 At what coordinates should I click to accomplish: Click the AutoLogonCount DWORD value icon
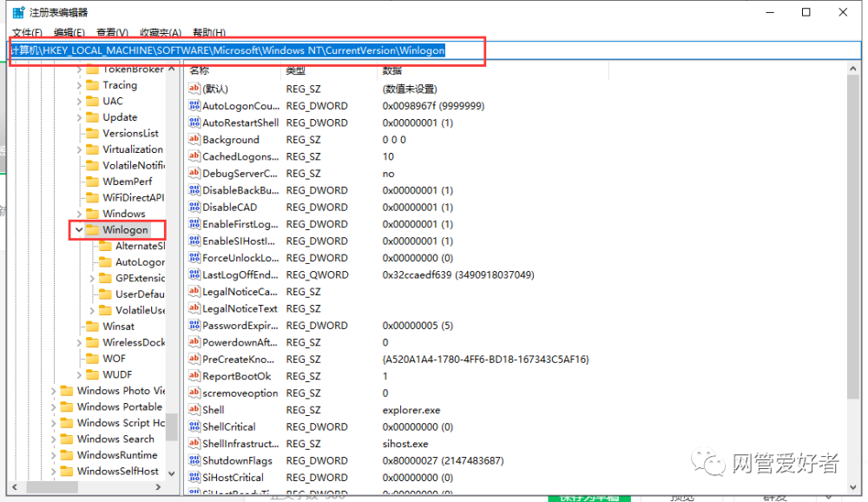coord(194,105)
